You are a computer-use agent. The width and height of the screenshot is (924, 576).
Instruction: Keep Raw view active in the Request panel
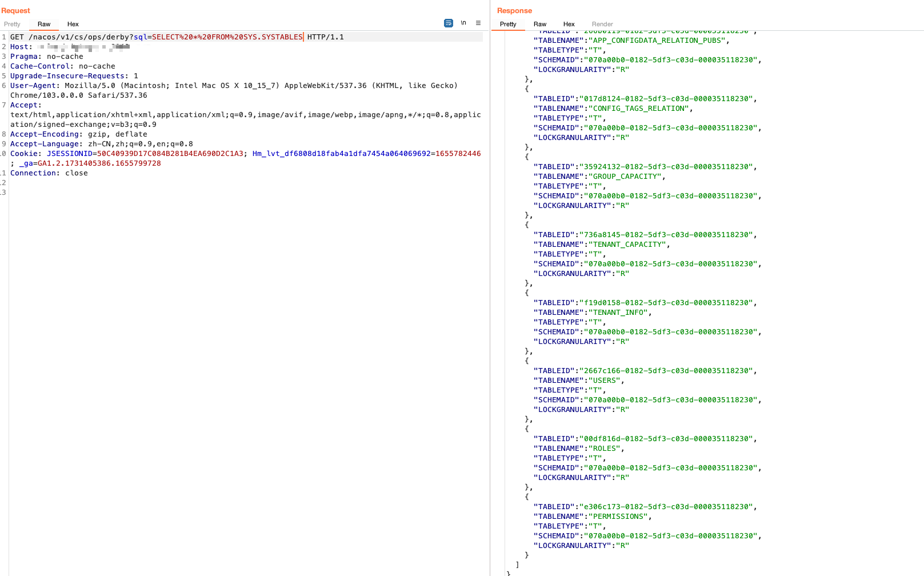[x=43, y=24]
